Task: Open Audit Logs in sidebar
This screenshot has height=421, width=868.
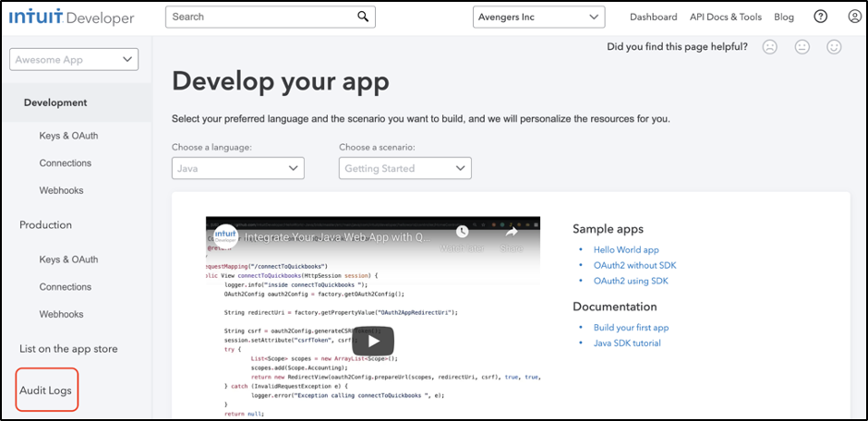Action: pyautogui.click(x=45, y=391)
